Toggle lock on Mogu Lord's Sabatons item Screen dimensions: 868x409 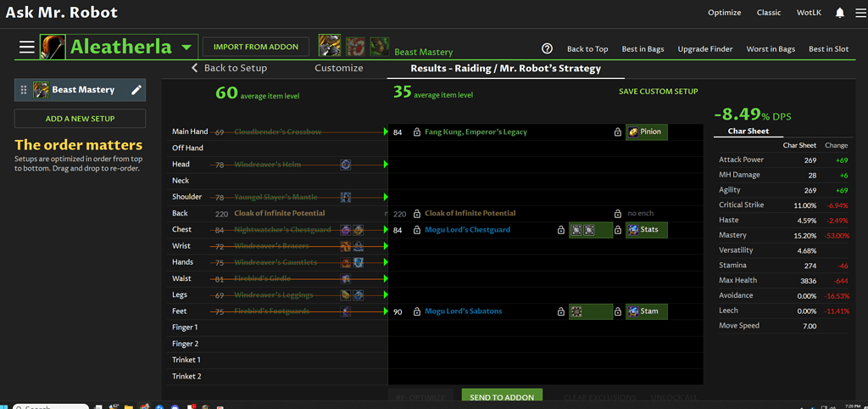[x=417, y=312]
